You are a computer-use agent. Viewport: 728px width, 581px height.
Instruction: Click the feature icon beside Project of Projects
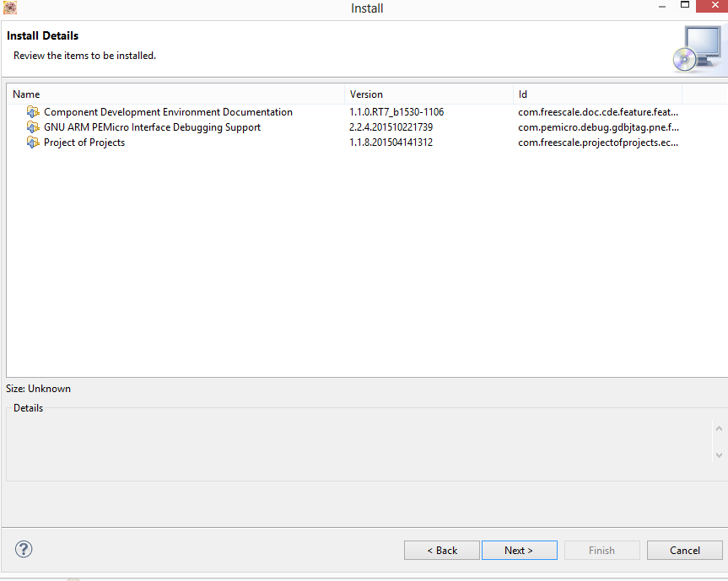(33, 143)
